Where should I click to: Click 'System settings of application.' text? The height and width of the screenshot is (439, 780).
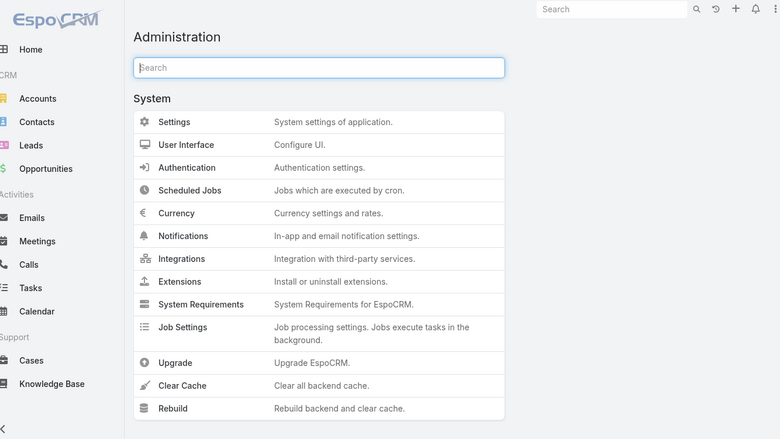tap(333, 122)
